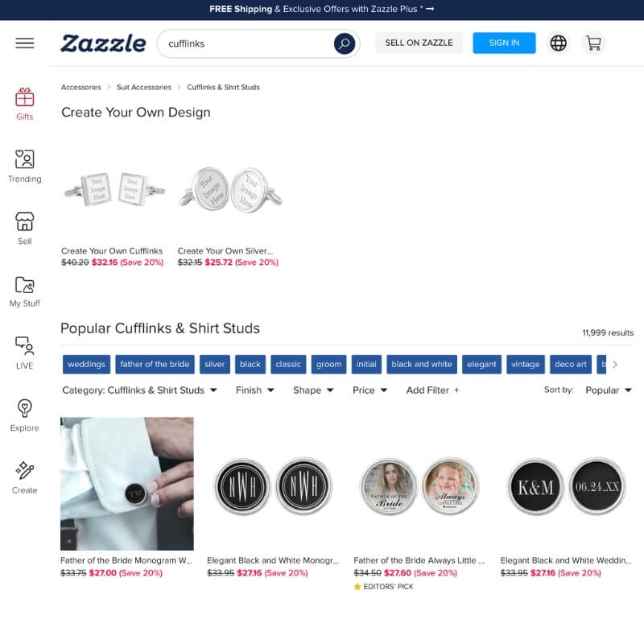The image size is (644, 644).
Task: Click the Suit Accessories breadcrumb link
Action: pos(144,87)
